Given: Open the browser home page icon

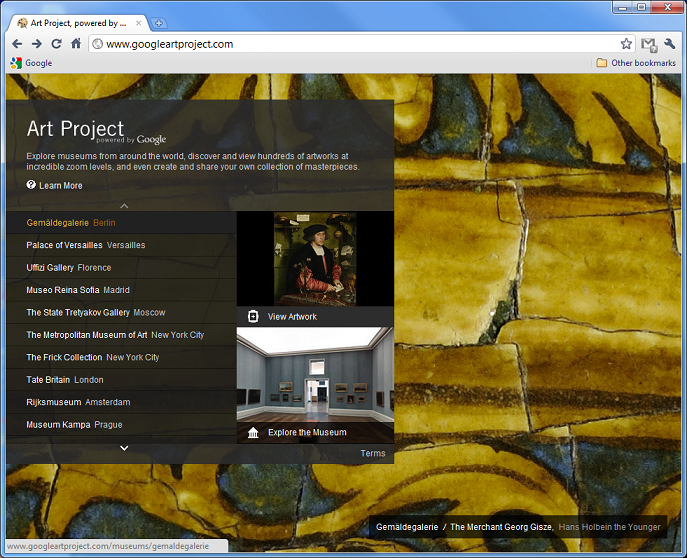Looking at the screenshot, I should coord(76,43).
